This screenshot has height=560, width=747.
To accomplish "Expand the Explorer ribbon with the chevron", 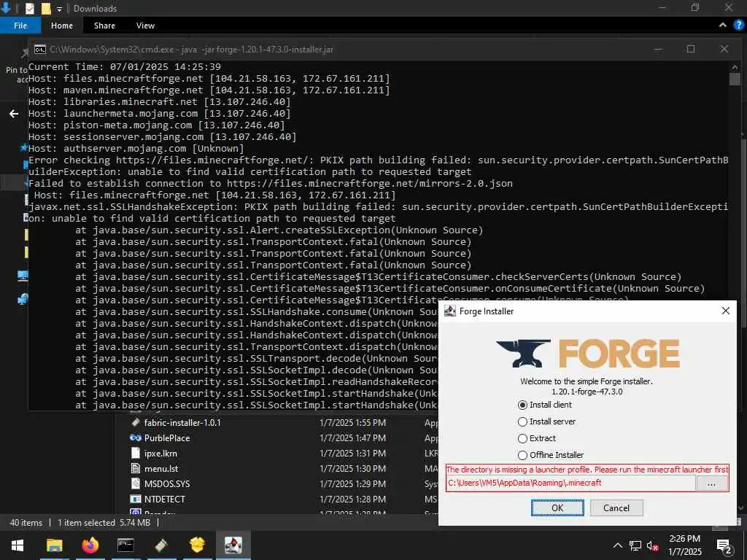I will [723, 26].
